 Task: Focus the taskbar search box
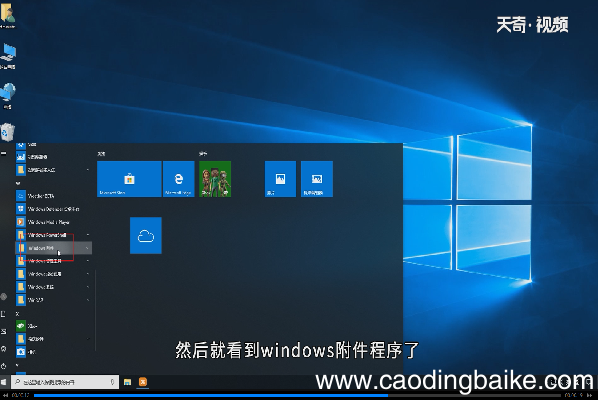point(65,382)
